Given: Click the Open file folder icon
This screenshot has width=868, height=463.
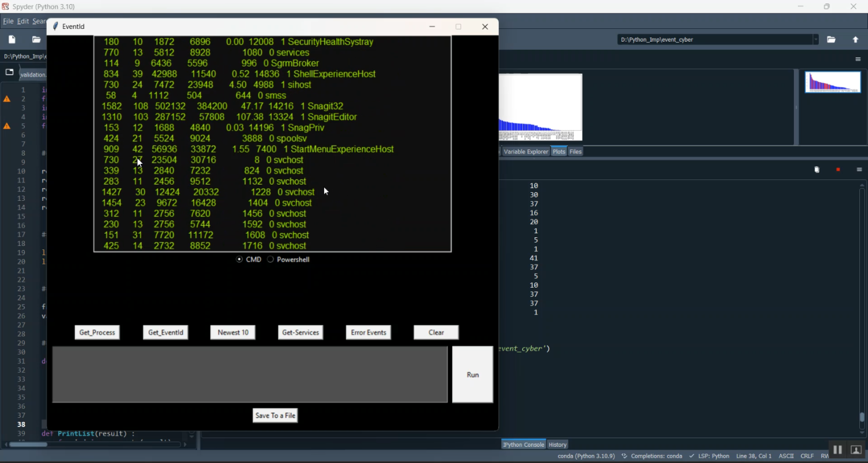Looking at the screenshot, I should click(x=36, y=40).
